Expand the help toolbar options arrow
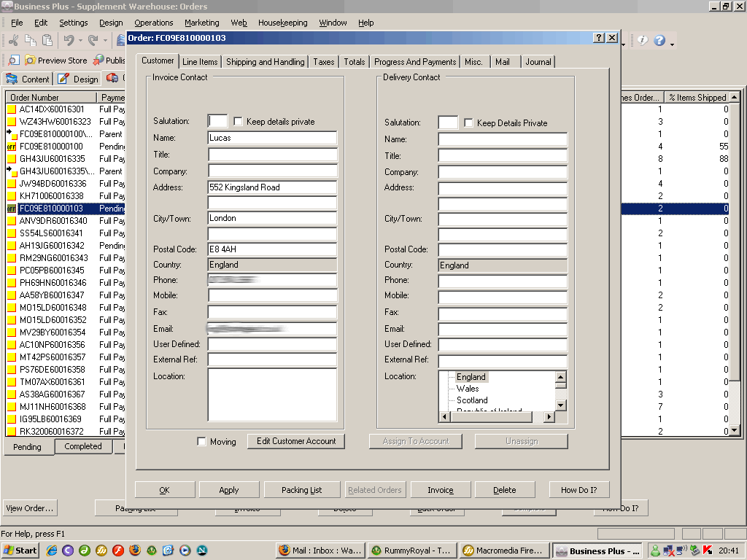 point(672,44)
